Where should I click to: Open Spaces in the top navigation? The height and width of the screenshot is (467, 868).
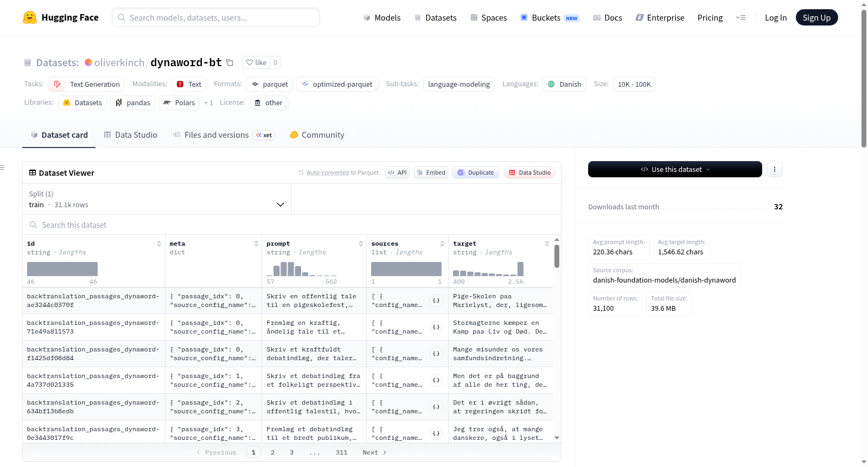tap(489, 17)
